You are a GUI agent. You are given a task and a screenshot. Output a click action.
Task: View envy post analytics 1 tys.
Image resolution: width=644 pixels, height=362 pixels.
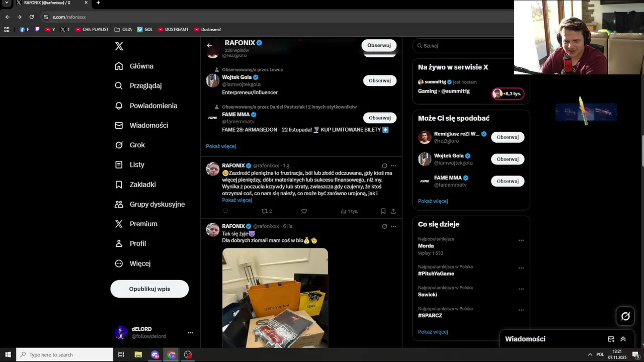349,211
